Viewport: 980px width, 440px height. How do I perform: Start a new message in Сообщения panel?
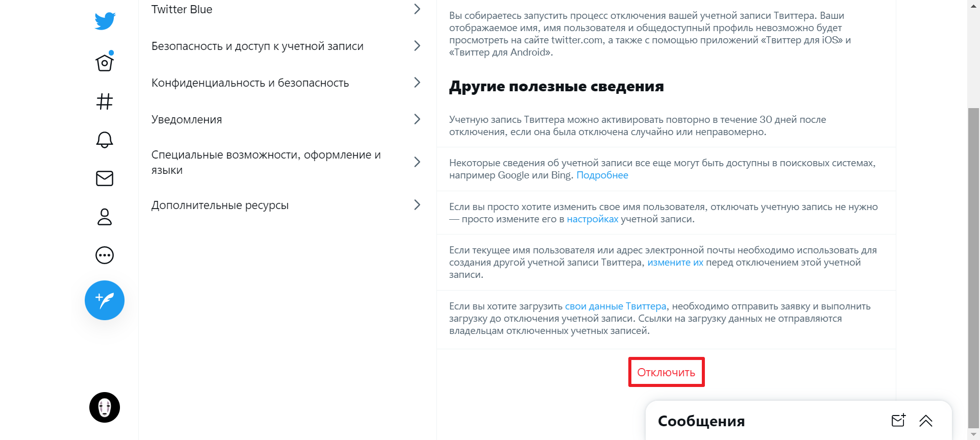[x=899, y=420]
